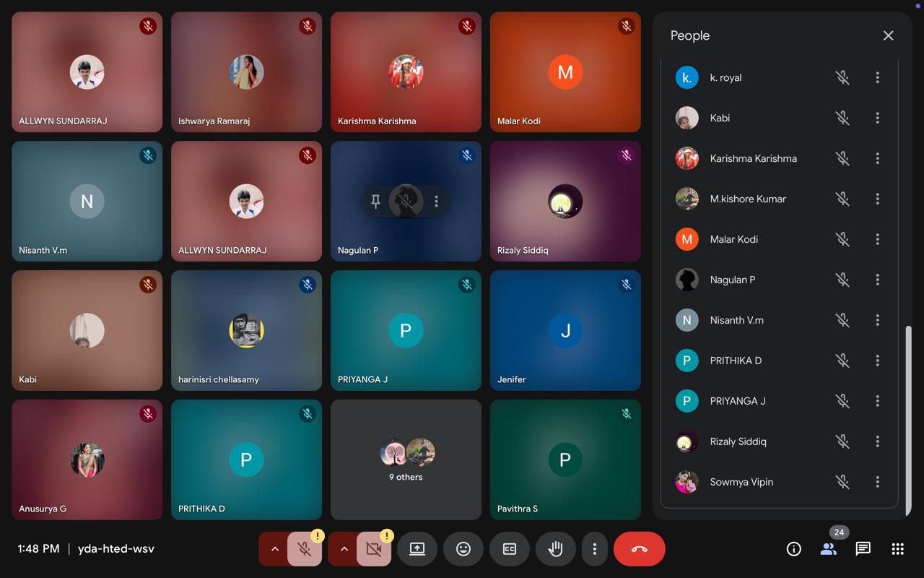Raise hand using the hand icon

click(555, 549)
